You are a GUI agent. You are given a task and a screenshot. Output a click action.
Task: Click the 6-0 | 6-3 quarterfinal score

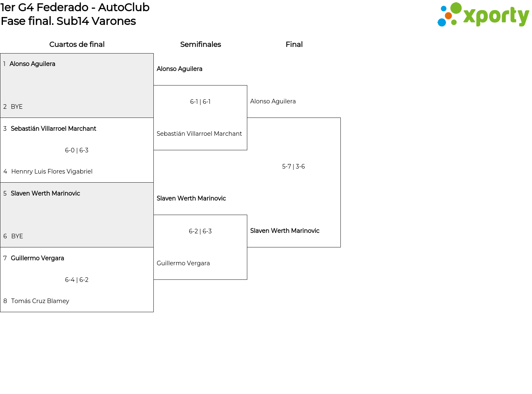(76, 150)
